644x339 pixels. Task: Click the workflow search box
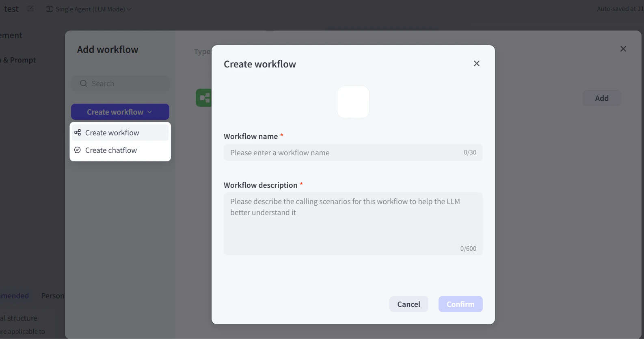[x=120, y=83]
